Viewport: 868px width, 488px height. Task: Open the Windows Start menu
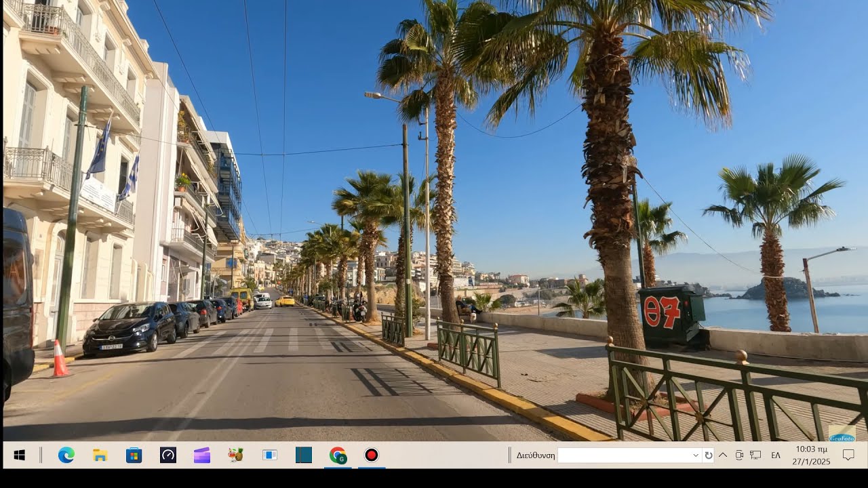click(x=19, y=455)
